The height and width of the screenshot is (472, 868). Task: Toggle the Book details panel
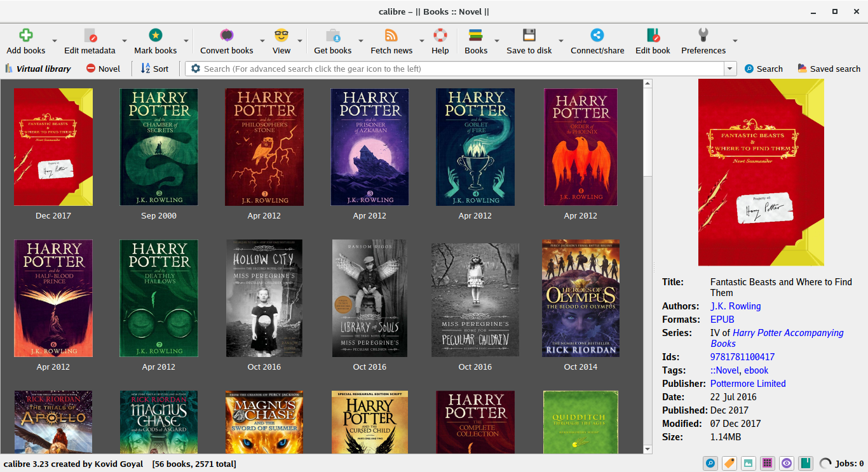pyautogui.click(x=806, y=463)
